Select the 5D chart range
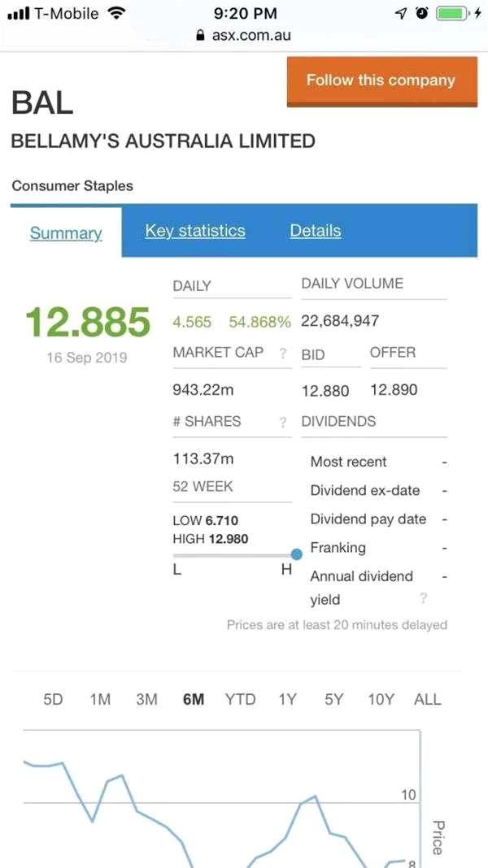 [x=53, y=700]
